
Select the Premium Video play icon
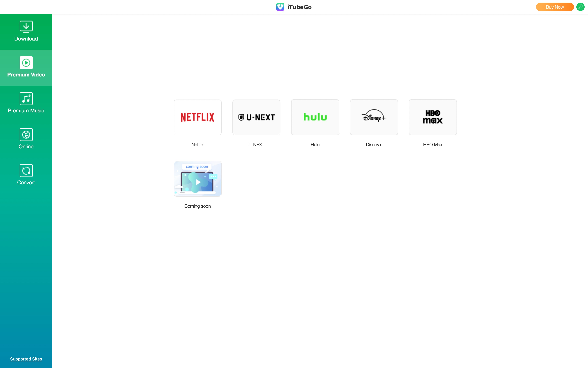click(x=26, y=63)
